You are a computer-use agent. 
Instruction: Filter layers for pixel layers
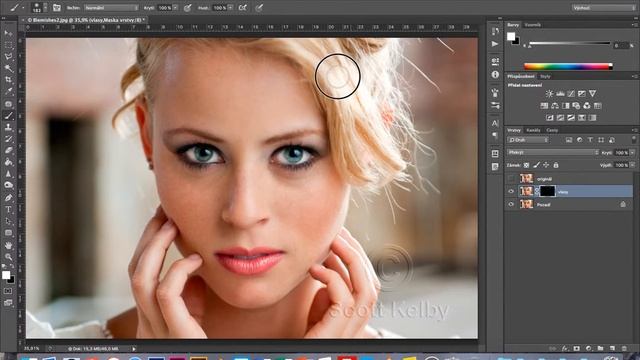[569, 140]
